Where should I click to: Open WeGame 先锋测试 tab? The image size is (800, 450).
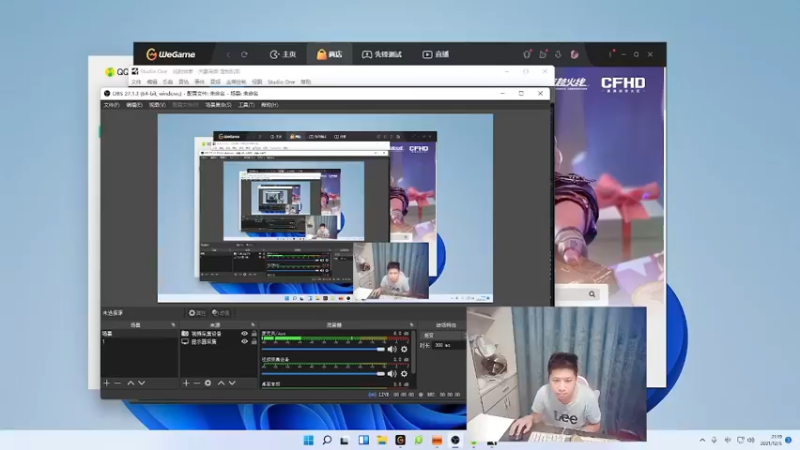pyautogui.click(x=382, y=54)
